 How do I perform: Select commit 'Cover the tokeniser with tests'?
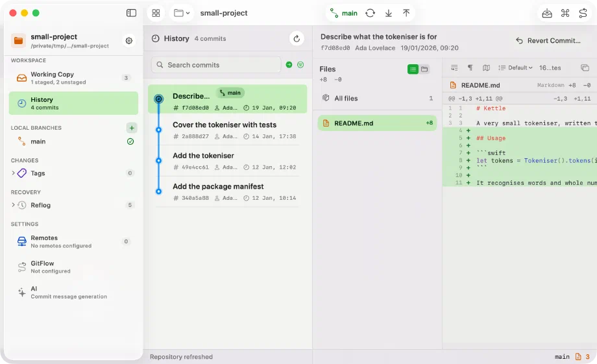click(228, 130)
